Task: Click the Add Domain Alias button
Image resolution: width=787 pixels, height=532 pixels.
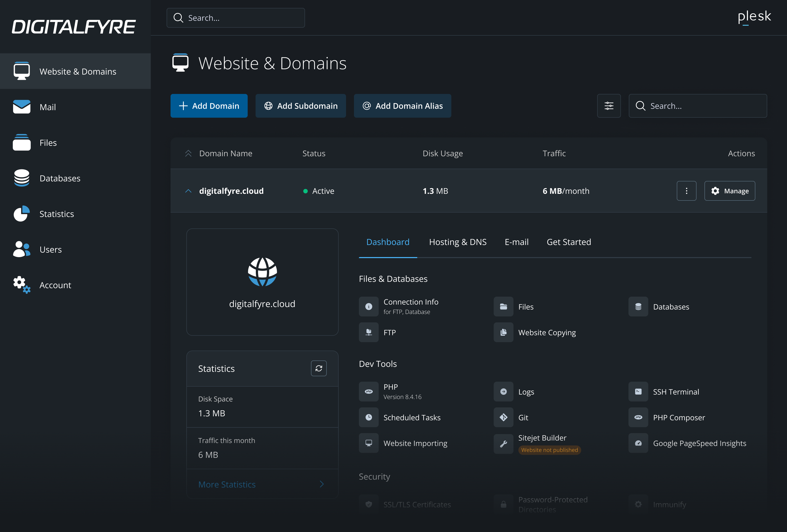Action: tap(402, 106)
